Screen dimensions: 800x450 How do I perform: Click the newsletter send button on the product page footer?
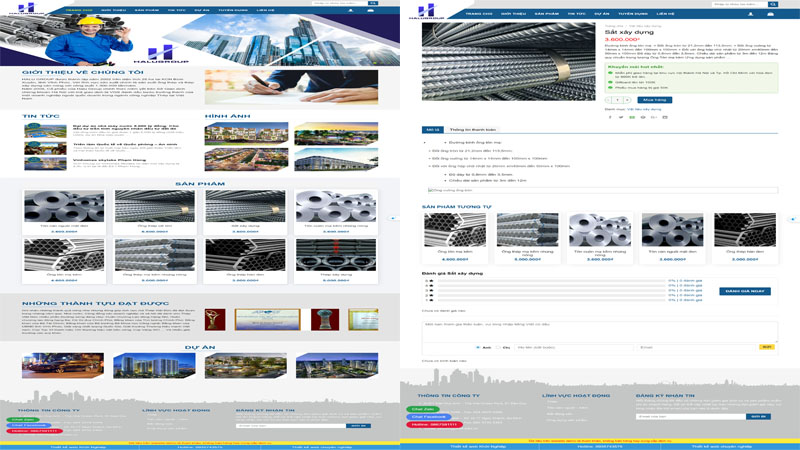pos(758,417)
